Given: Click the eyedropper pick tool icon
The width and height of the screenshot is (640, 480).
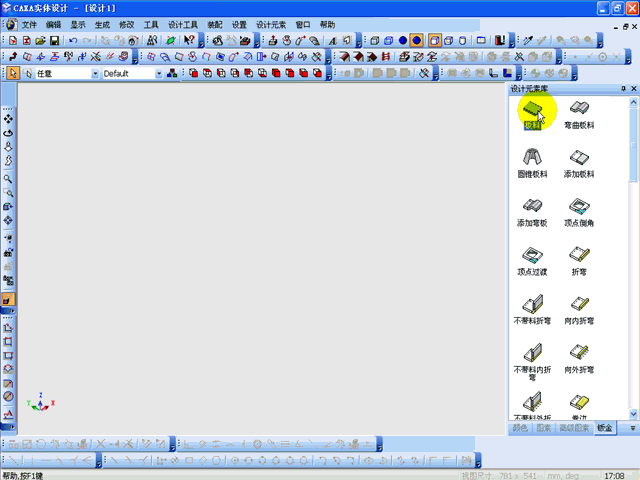Looking at the screenshot, I should click(528, 40).
